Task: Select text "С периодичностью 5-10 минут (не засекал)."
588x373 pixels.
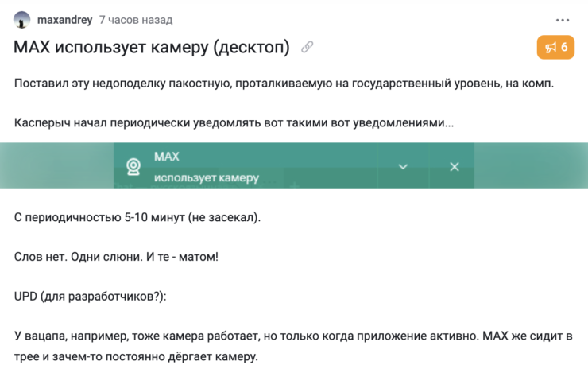Action: point(137,217)
